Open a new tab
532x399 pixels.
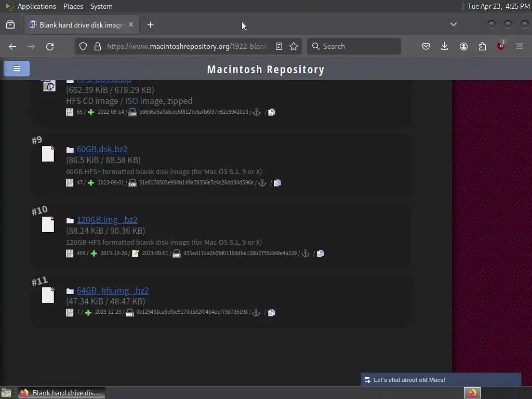[x=150, y=25]
